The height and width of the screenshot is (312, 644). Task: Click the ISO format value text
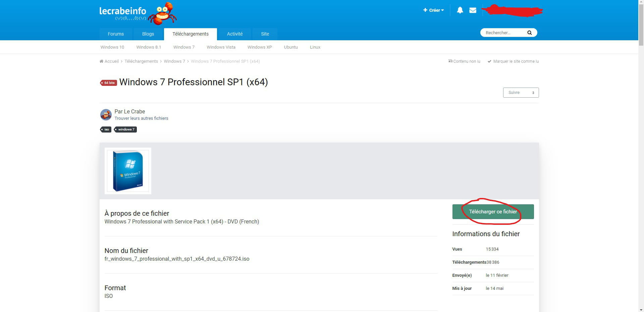tap(108, 296)
